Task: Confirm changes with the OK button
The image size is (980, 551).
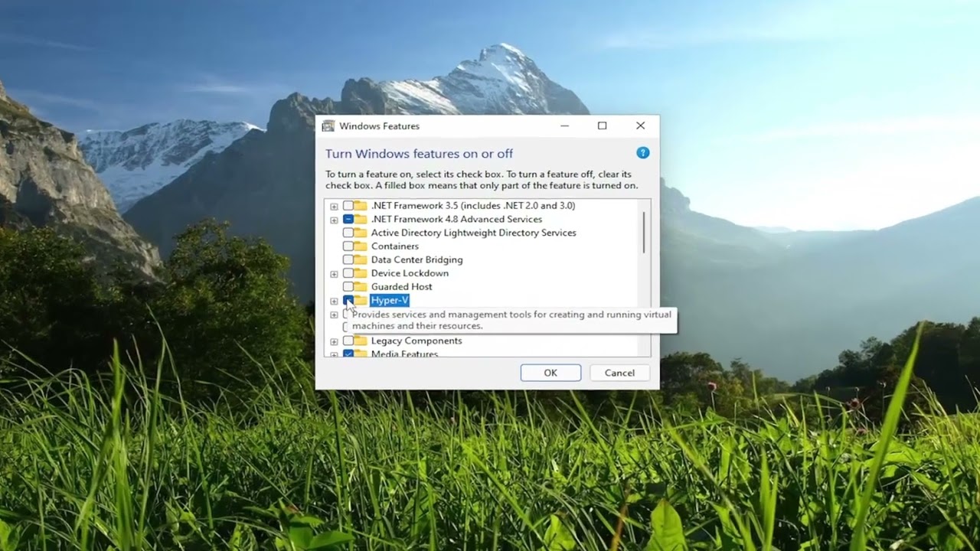Action: click(550, 373)
